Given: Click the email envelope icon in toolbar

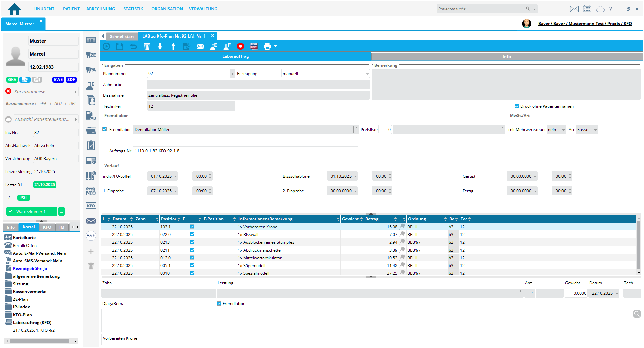Looking at the screenshot, I should tap(200, 46).
